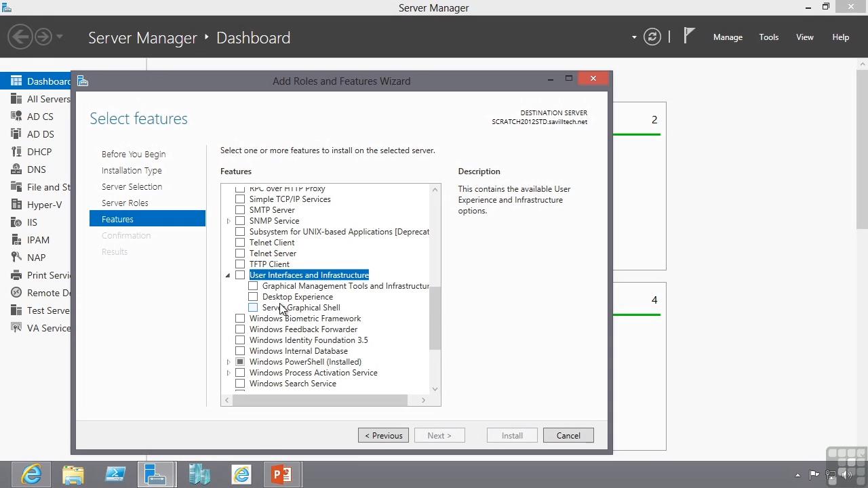The height and width of the screenshot is (488, 868).
Task: Check Server Graphical Shell
Action: click(x=253, y=308)
